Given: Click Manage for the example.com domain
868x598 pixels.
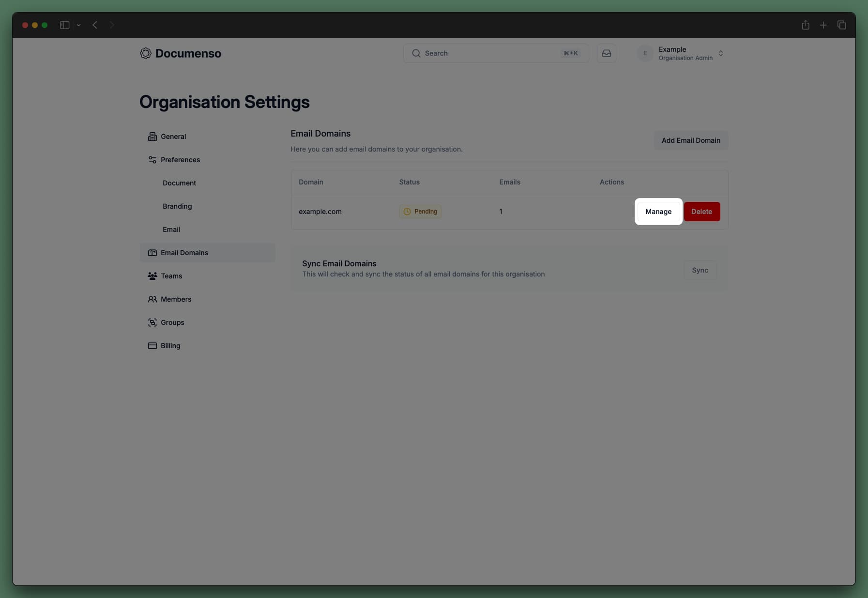Looking at the screenshot, I should (x=658, y=212).
